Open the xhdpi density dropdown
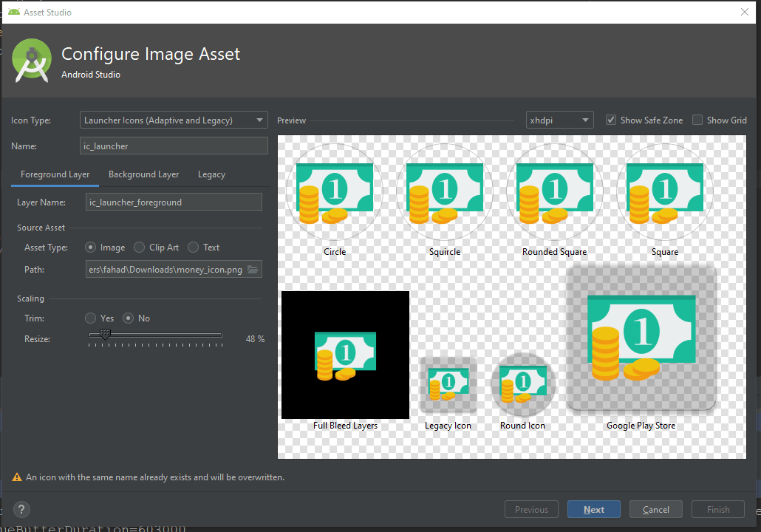761x532 pixels. [x=559, y=120]
